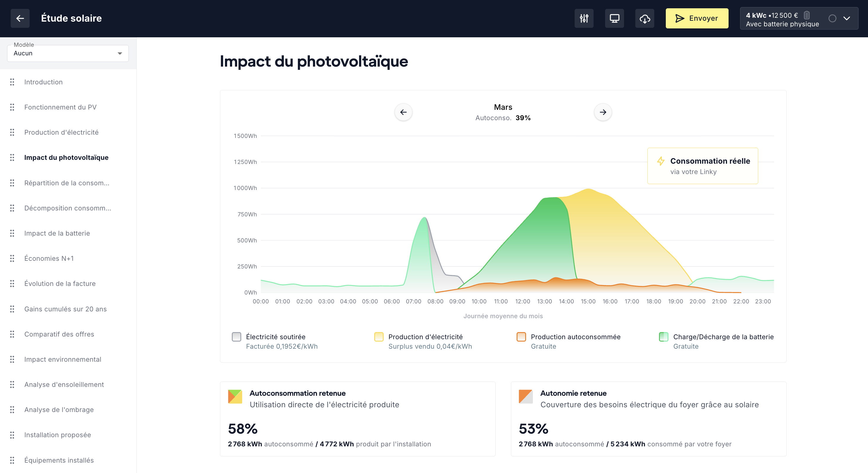
Task: Open Impact environnemental section
Action: [x=63, y=359]
